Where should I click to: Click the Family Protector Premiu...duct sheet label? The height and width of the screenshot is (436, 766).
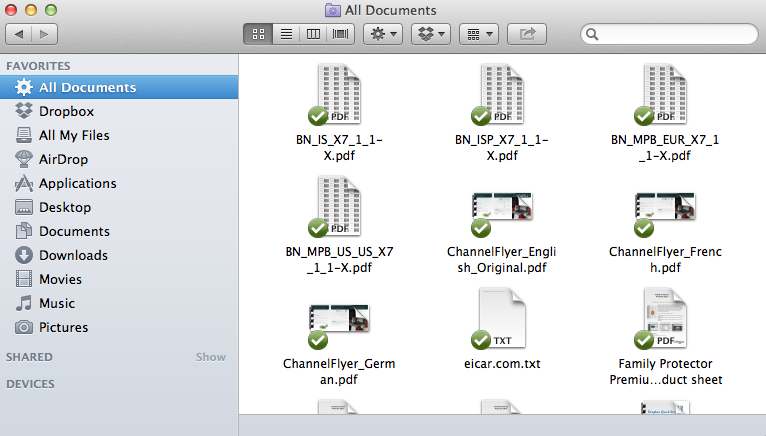tap(665, 371)
